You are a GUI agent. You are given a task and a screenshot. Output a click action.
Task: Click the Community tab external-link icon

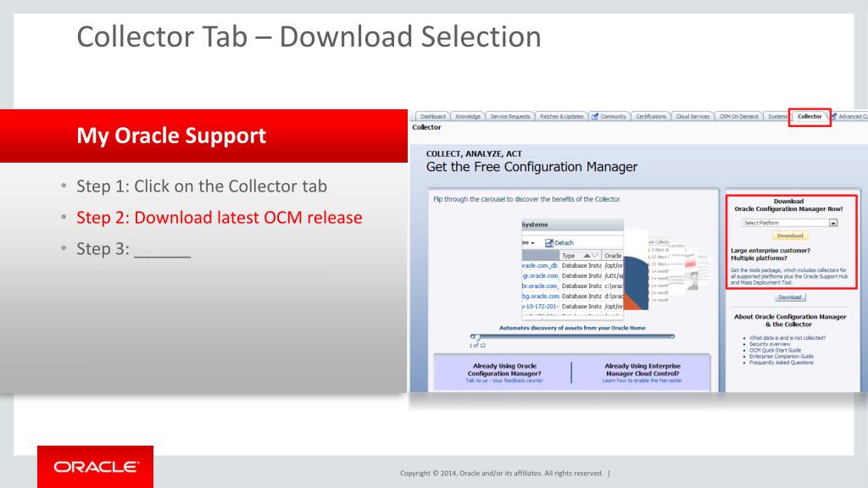click(595, 116)
